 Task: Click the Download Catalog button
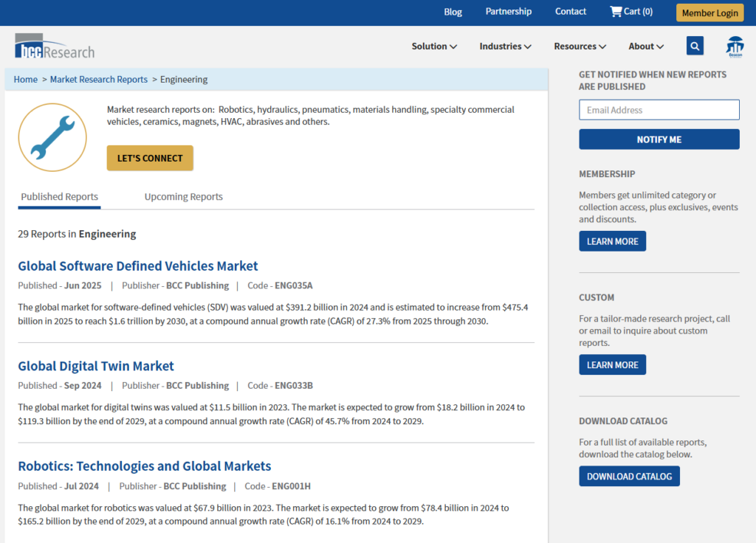pyautogui.click(x=629, y=477)
